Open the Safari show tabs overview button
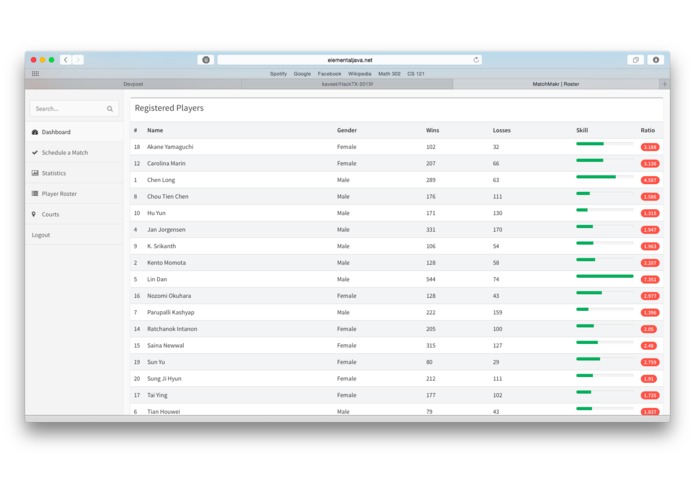 636,60
